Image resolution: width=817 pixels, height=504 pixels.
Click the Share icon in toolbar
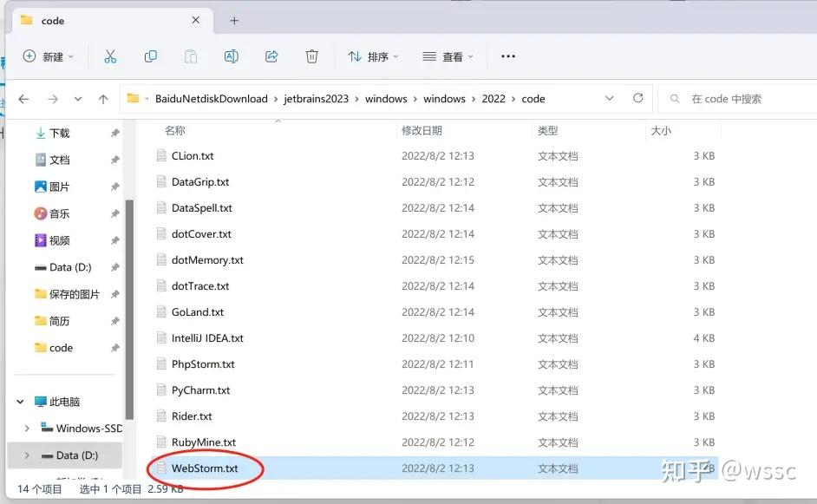tap(271, 56)
